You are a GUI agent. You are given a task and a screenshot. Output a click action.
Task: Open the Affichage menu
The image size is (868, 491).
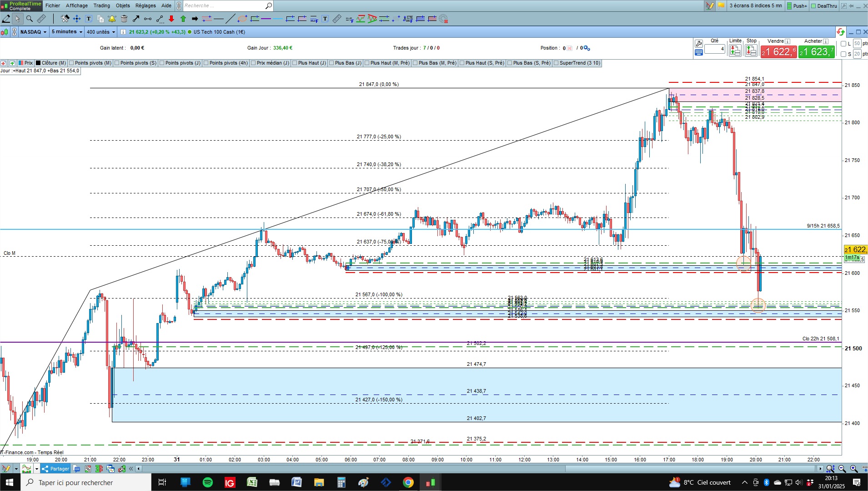(77, 6)
